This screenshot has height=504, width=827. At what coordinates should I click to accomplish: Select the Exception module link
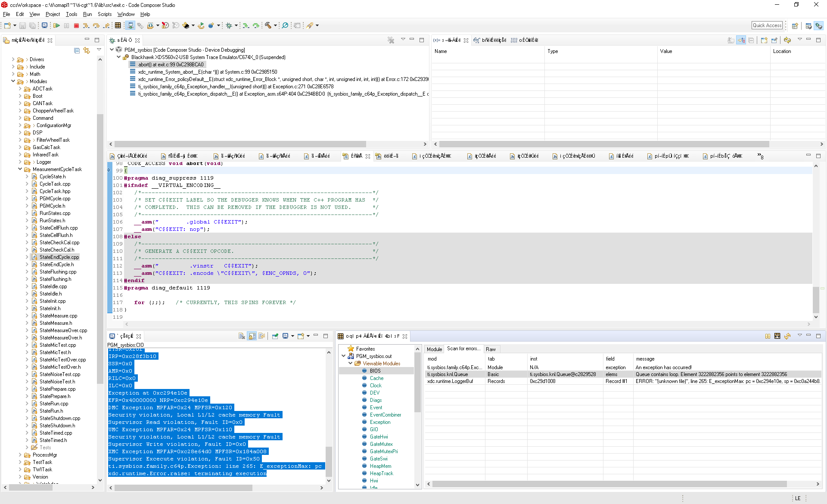(380, 422)
